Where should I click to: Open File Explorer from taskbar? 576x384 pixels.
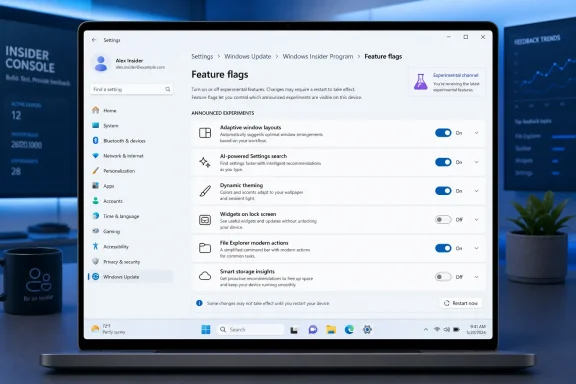click(331, 329)
